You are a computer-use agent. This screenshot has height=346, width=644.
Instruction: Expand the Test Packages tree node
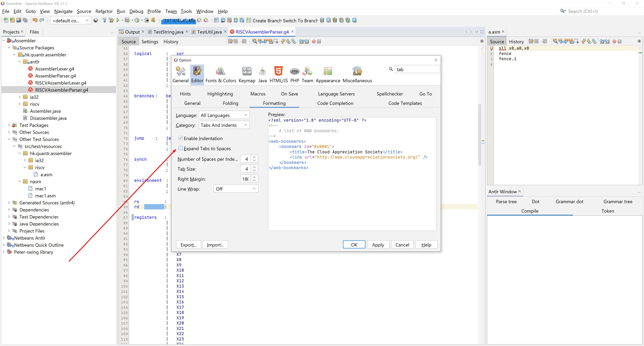tap(9, 125)
